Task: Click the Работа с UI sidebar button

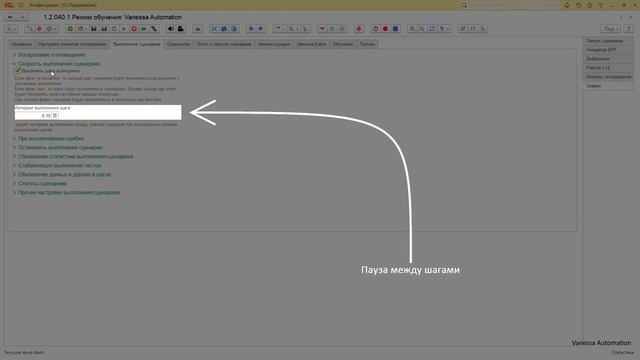Action: pyautogui.click(x=609, y=68)
